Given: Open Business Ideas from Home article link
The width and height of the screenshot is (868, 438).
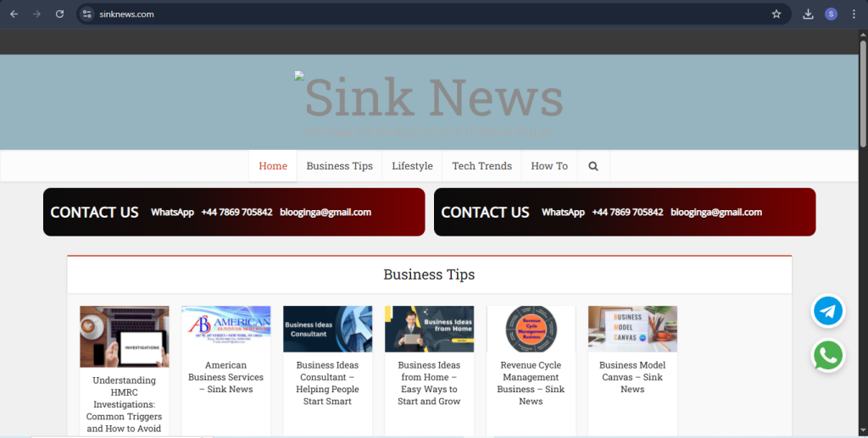Looking at the screenshot, I should (x=429, y=383).
